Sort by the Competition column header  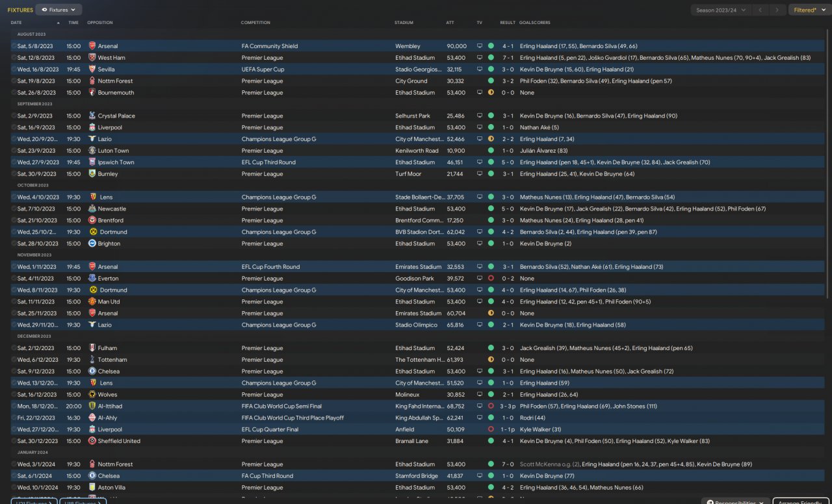click(255, 23)
